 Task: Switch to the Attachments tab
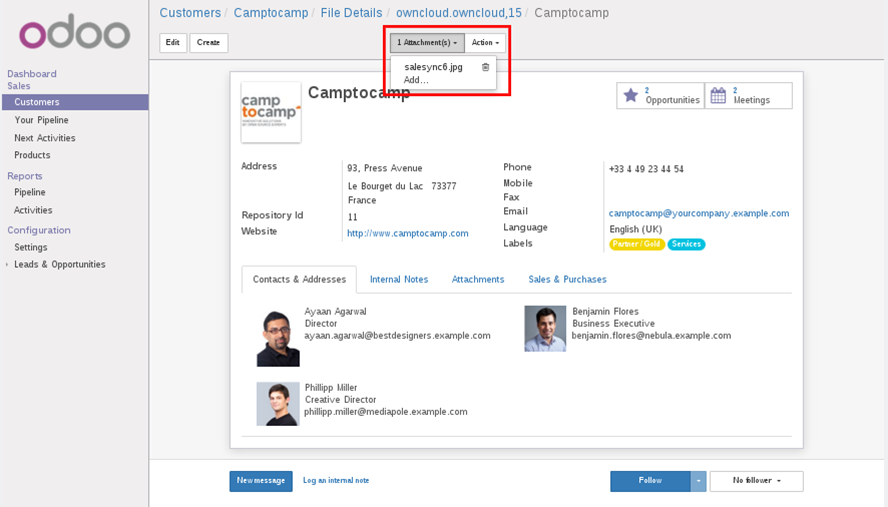pos(477,279)
